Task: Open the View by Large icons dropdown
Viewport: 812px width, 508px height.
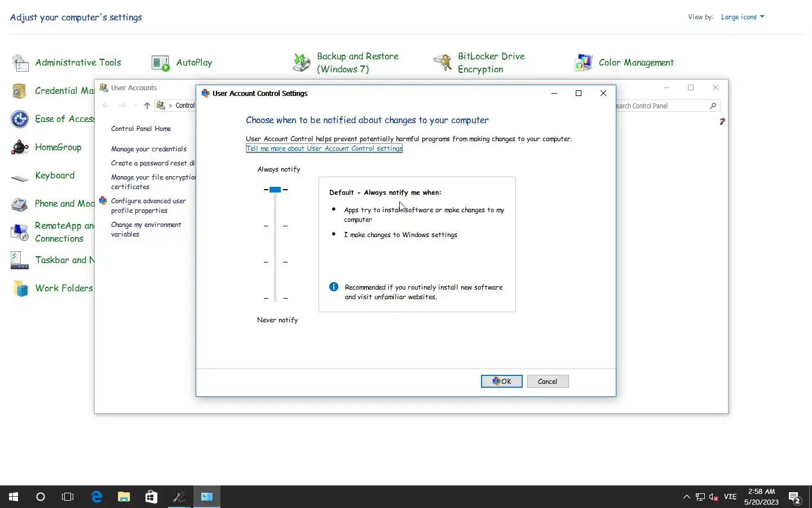Action: coord(743,17)
